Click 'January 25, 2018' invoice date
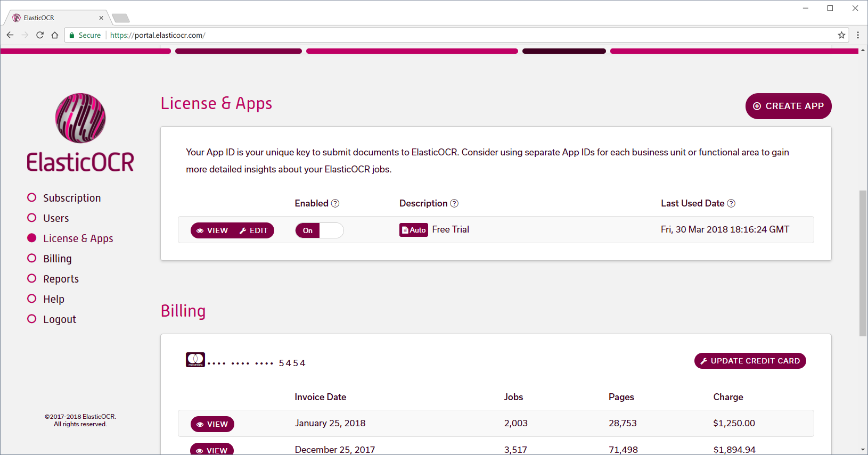 [x=330, y=423]
